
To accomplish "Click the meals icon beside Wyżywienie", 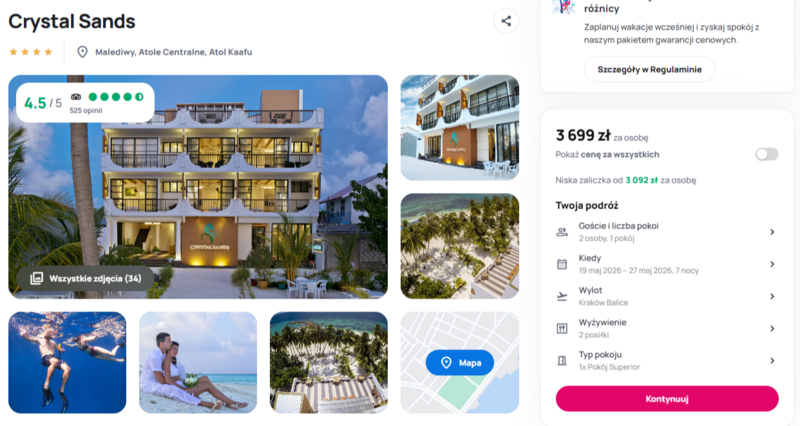I will tap(562, 329).
